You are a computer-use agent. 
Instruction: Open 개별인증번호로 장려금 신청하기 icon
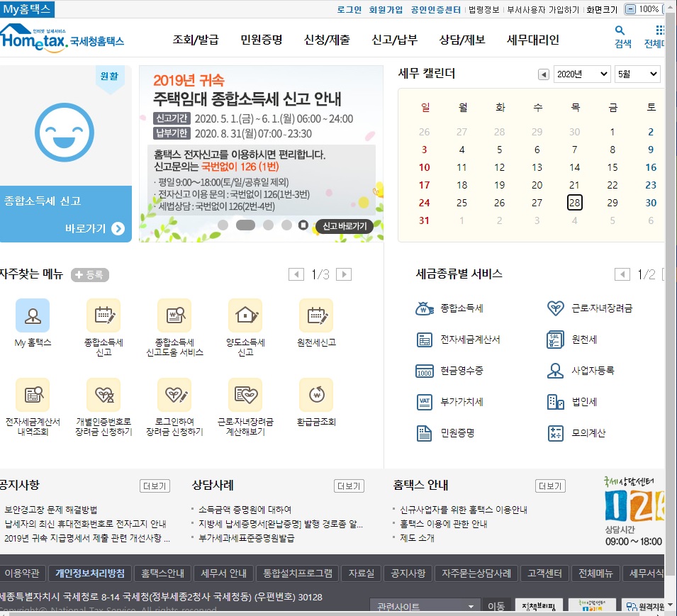click(103, 395)
